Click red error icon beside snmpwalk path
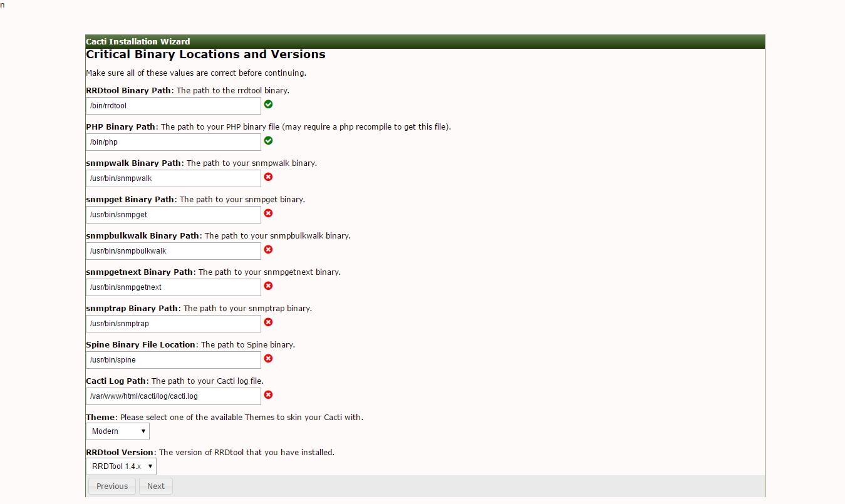 (268, 177)
